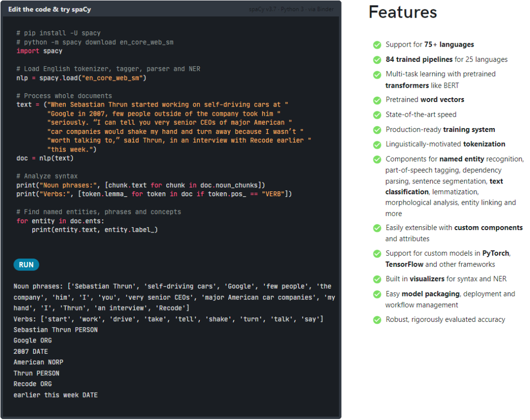Click the '# Process whole documents' comment
Image resolution: width=530 pixels, height=420 pixels.
pos(64,96)
